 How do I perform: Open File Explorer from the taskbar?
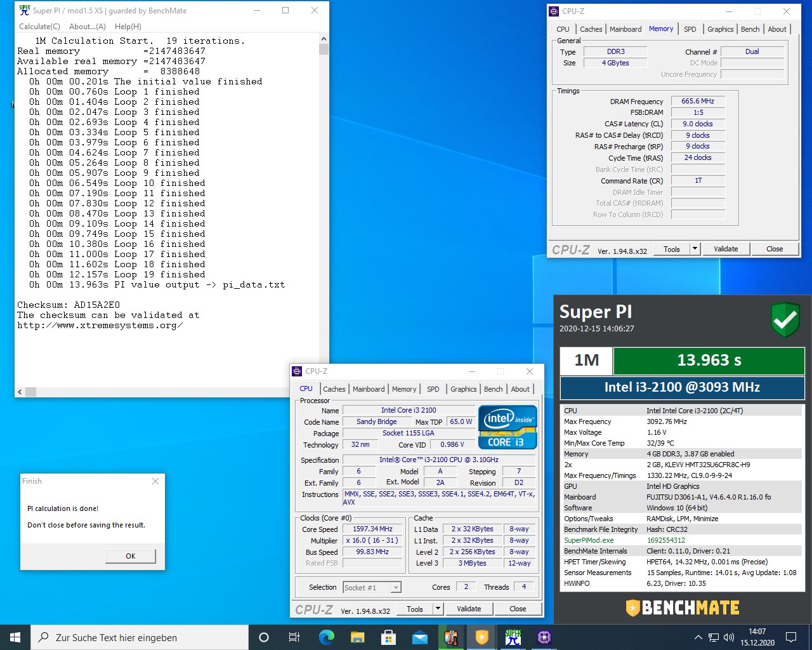[357, 637]
